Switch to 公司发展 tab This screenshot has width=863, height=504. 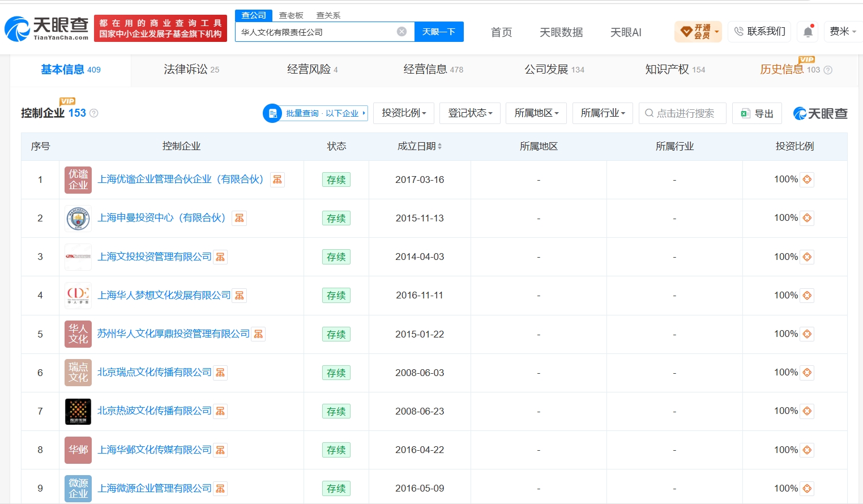tap(554, 70)
